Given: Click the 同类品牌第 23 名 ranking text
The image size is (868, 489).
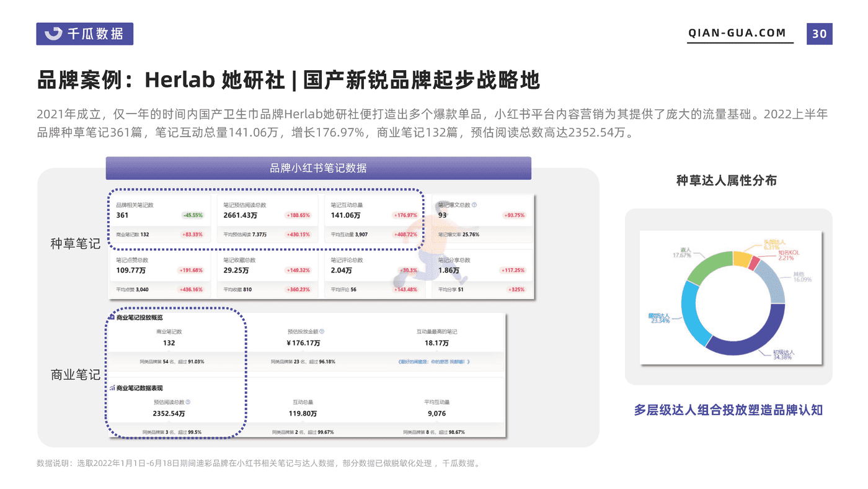Looking at the screenshot, I should (x=304, y=361).
